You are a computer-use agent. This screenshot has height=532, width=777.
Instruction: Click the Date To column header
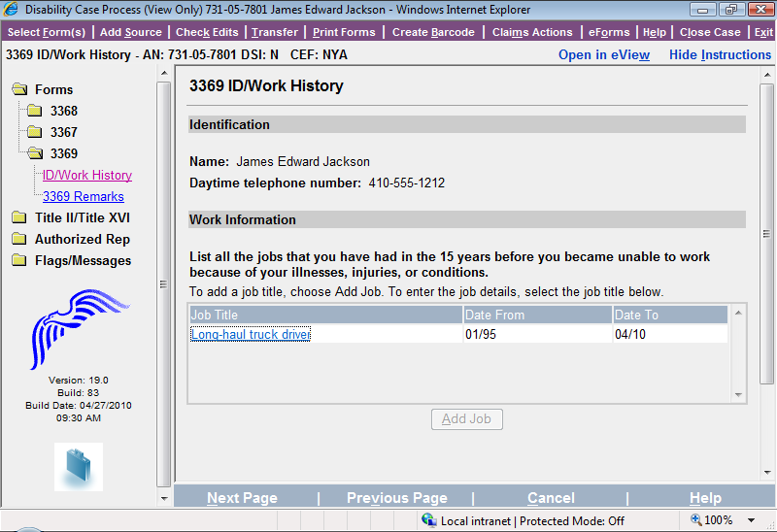pos(670,315)
